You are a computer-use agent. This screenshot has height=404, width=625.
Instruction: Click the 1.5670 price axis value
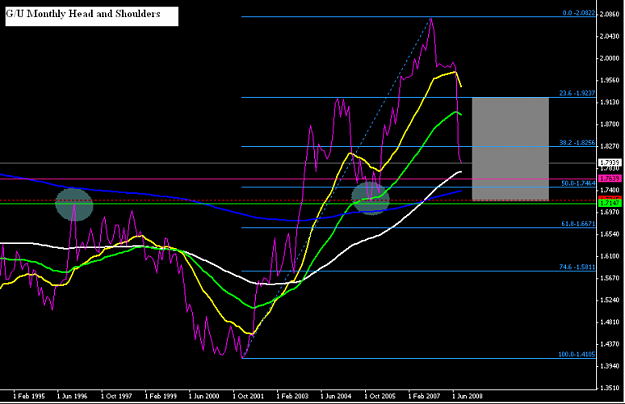609,278
